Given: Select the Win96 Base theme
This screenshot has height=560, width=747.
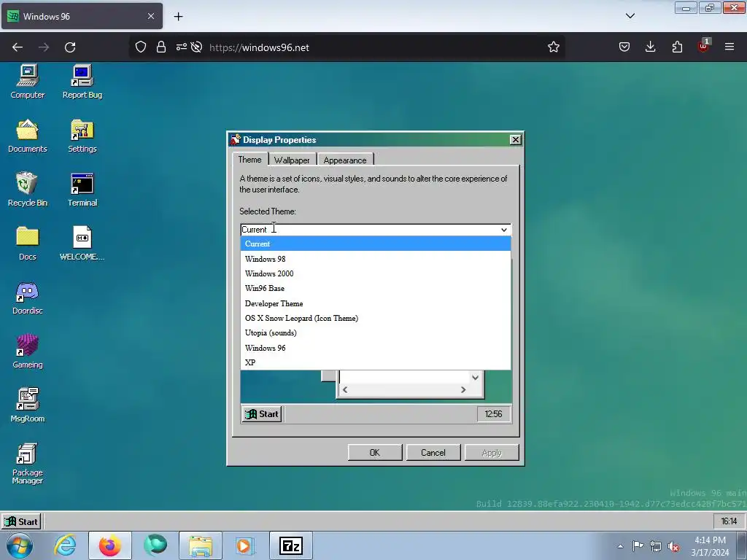Looking at the screenshot, I should pyautogui.click(x=376, y=288).
